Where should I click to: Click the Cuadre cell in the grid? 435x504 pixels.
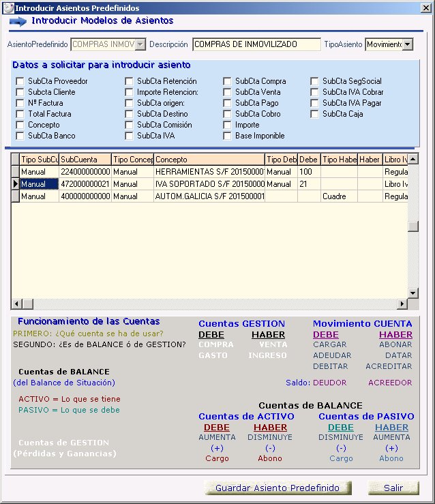click(x=339, y=196)
